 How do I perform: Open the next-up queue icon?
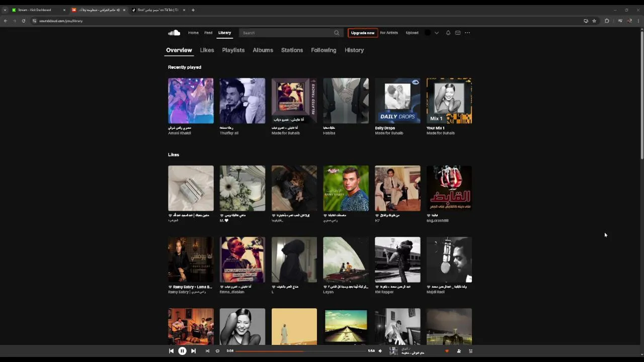tap(471, 351)
